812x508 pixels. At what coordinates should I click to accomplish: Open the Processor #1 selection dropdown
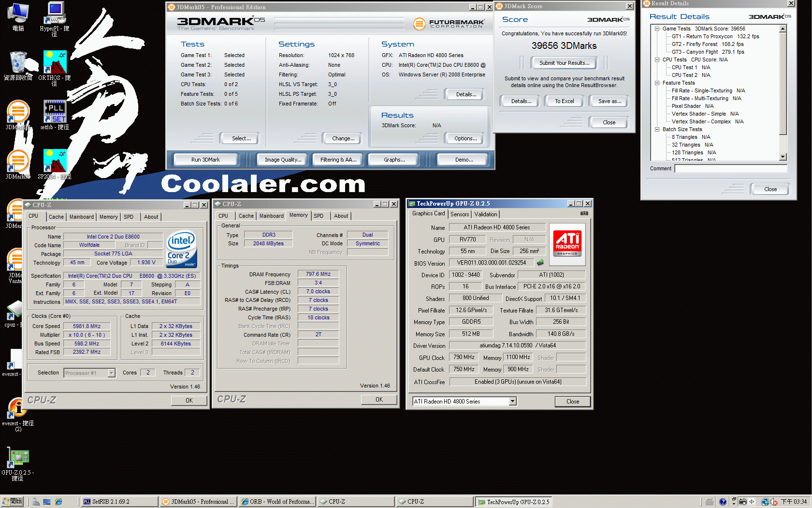click(x=112, y=373)
